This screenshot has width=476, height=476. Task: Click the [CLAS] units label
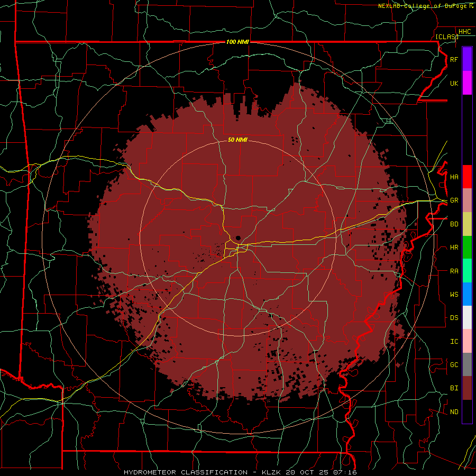click(x=447, y=36)
